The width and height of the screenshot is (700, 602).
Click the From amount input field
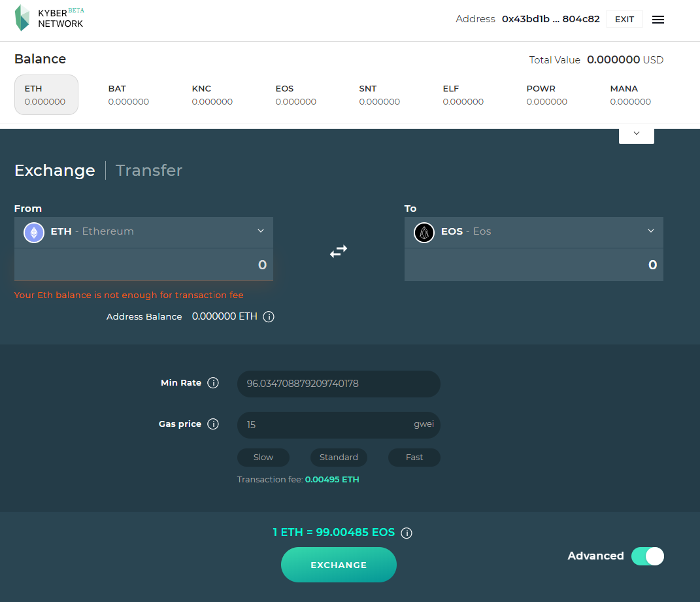click(x=144, y=265)
